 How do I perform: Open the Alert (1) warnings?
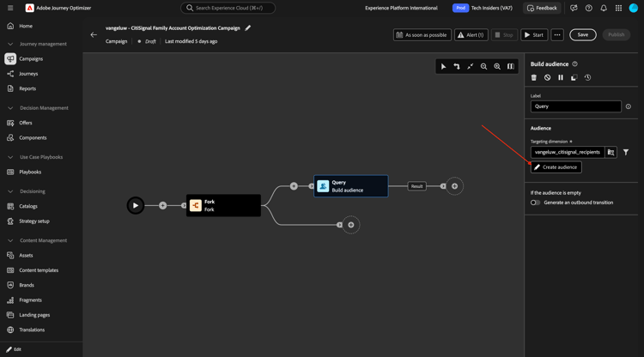point(471,35)
